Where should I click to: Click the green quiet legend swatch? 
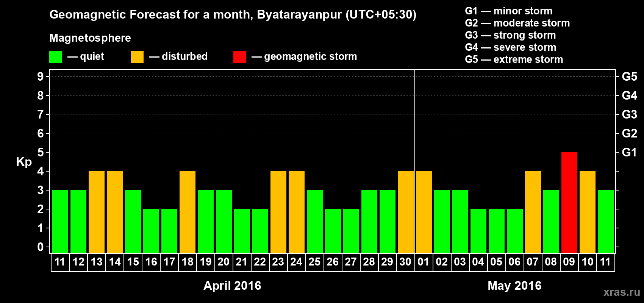[55, 57]
